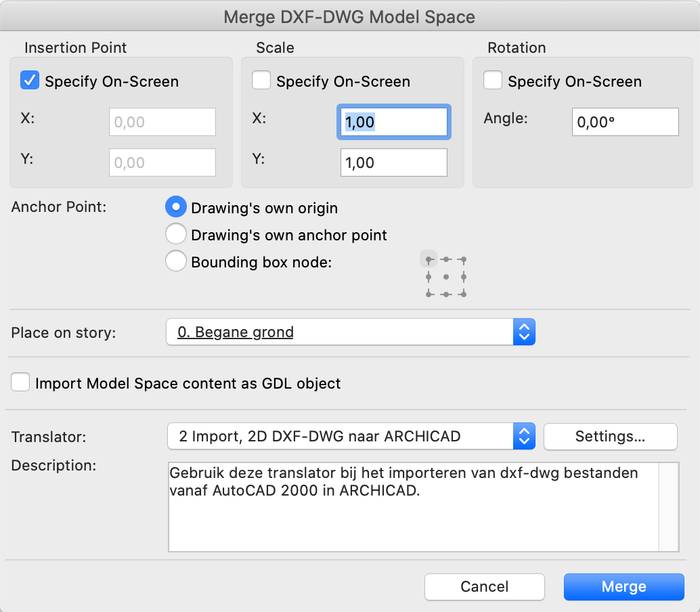Select the top-left bounding box node

(429, 259)
